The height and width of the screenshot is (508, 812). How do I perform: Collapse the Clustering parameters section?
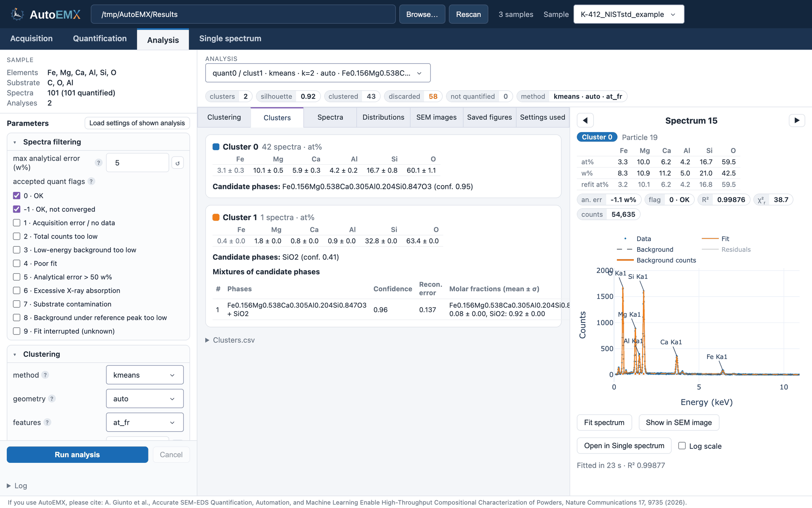tap(98, 354)
